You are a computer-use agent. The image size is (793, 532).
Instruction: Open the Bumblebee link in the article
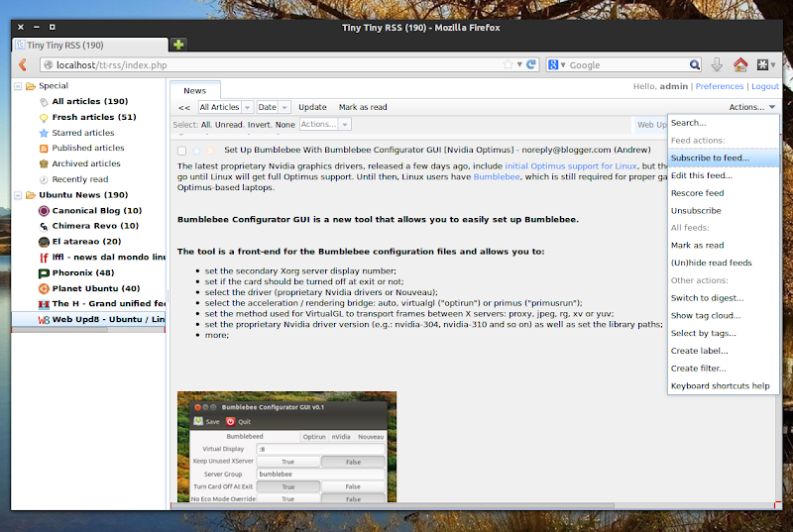coord(497,176)
